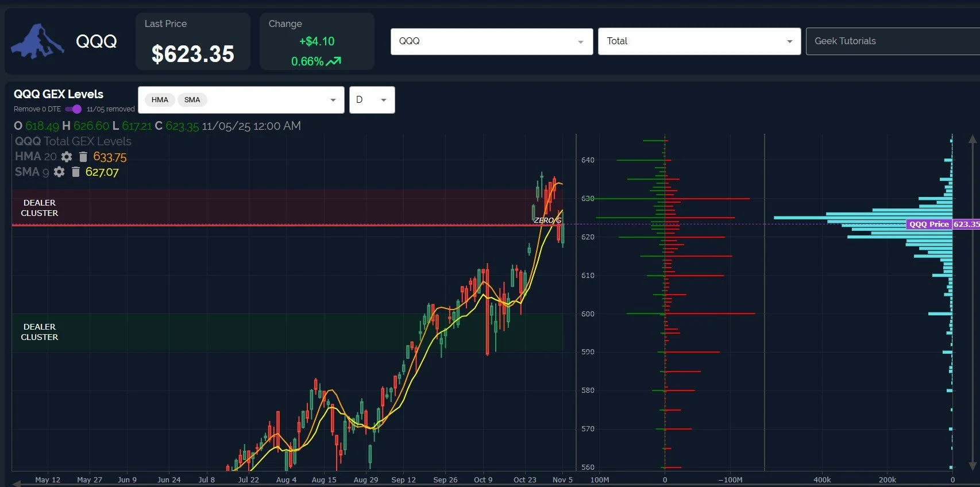Open the D timeframe dropdown
The image size is (980, 487).
(x=372, y=100)
